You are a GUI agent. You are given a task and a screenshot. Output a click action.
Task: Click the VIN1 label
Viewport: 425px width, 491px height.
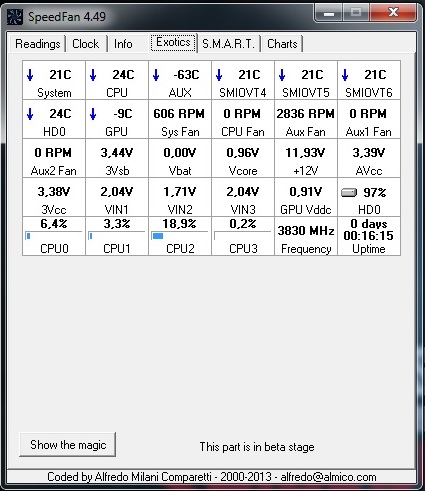point(116,210)
